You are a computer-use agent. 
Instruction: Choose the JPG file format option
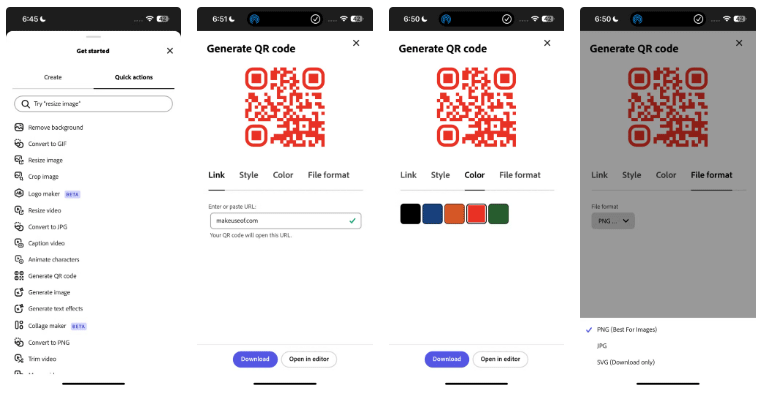pyautogui.click(x=601, y=346)
